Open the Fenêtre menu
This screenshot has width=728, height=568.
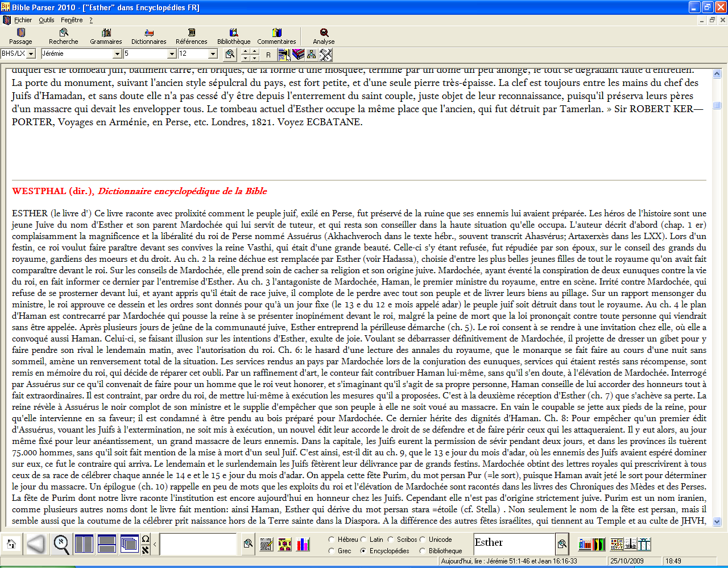(72, 20)
